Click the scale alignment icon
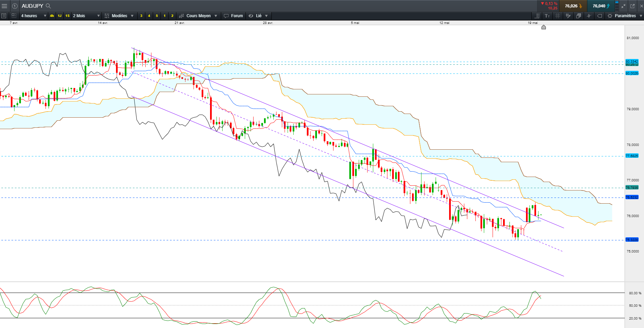644x328 pixels. tap(537, 16)
